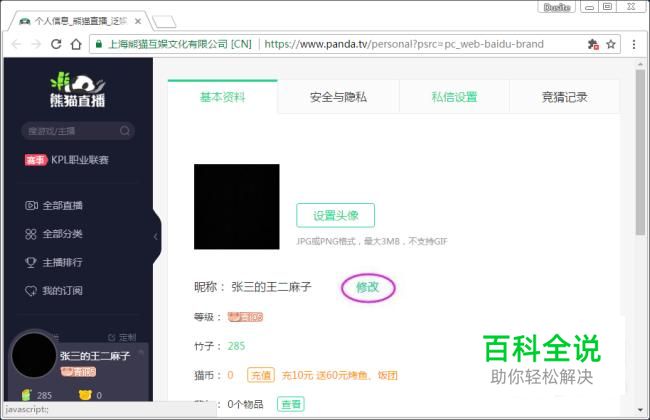Click the Panda TV logo
Image resolution: width=650 pixels, height=420 pixels.
click(x=78, y=90)
